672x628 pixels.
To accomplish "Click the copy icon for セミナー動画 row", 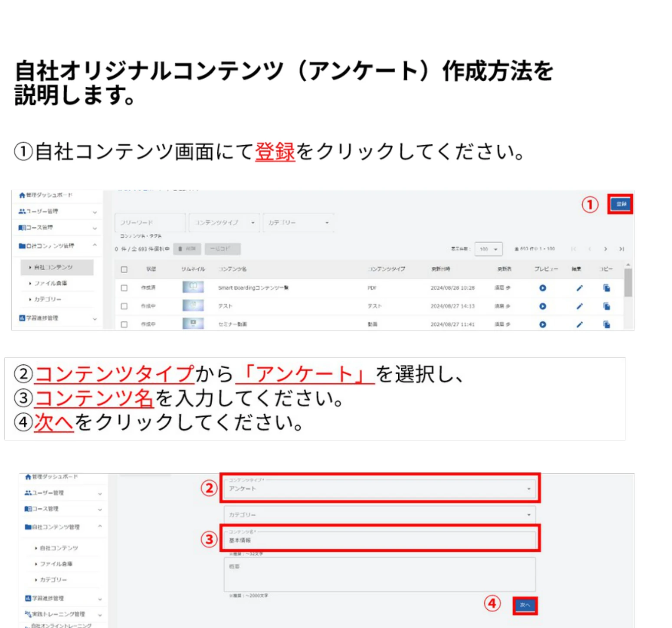I will (606, 324).
